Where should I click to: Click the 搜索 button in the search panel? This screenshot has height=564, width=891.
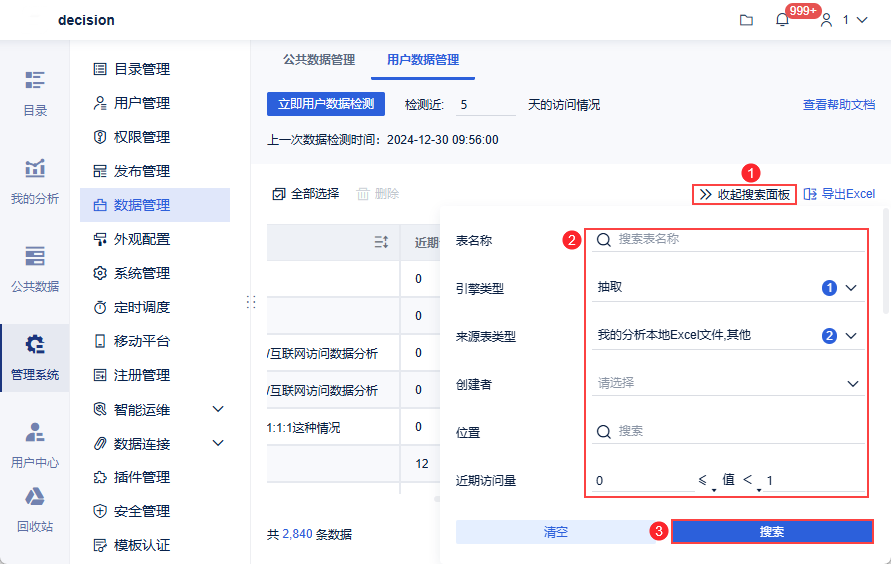point(772,532)
